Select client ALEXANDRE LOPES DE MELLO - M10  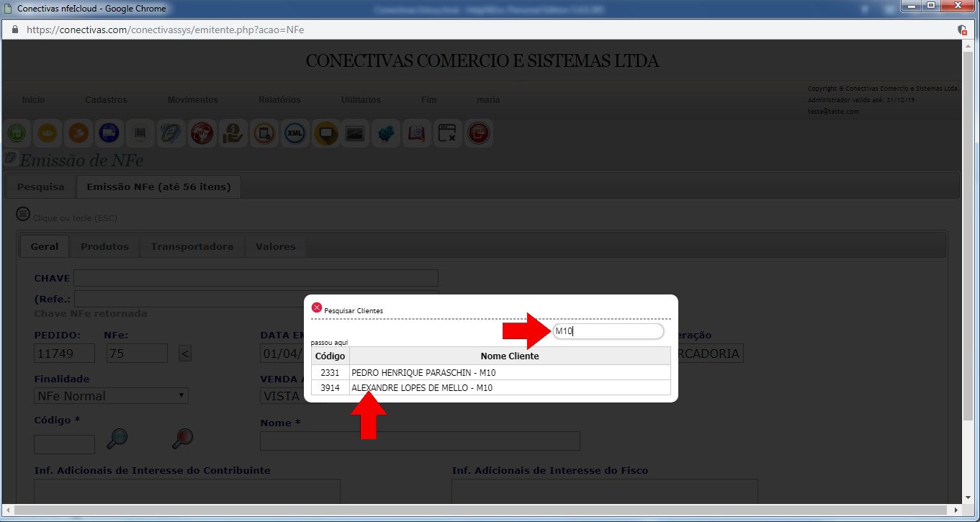[421, 388]
